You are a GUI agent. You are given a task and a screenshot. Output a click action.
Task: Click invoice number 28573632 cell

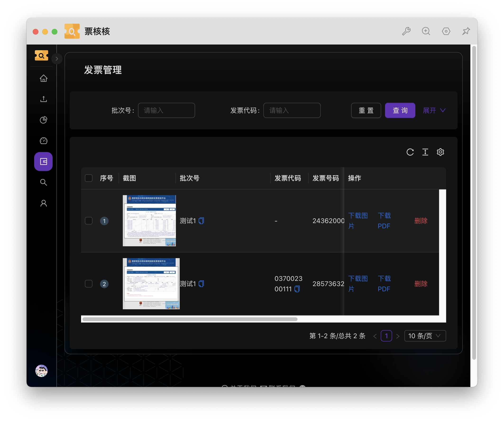click(328, 284)
